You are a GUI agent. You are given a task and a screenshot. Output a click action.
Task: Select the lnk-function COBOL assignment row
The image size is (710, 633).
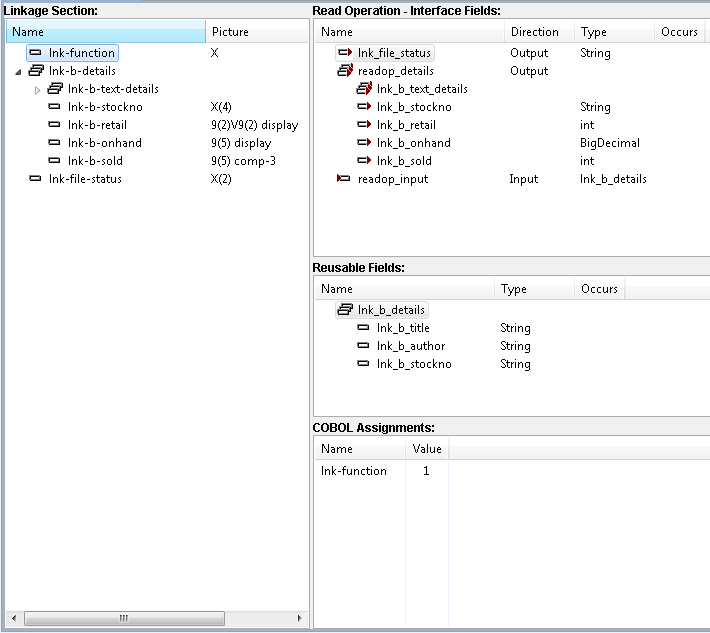point(353,471)
